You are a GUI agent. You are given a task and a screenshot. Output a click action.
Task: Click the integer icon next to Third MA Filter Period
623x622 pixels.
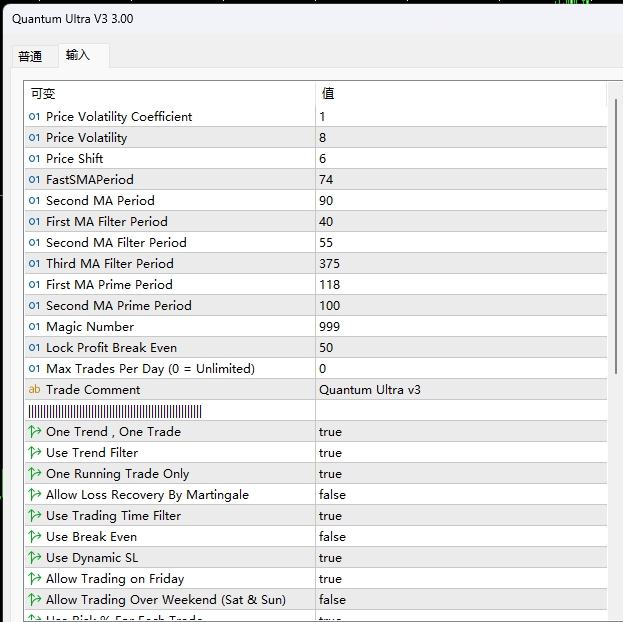coord(35,264)
